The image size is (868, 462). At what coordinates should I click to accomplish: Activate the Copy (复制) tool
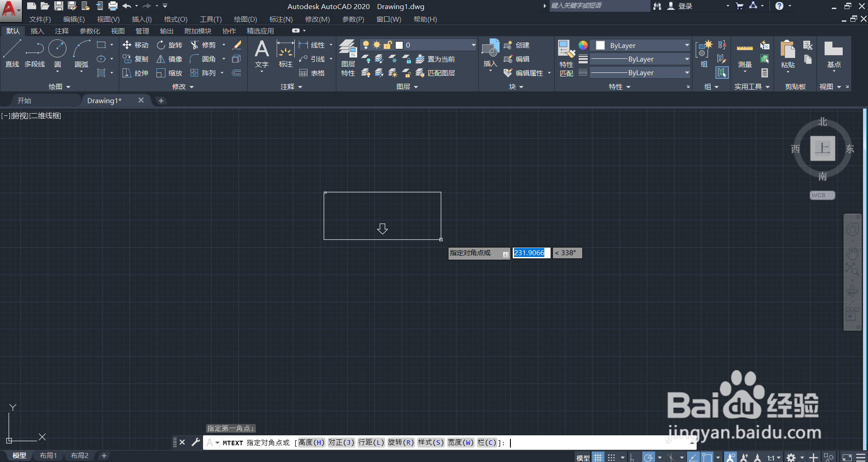click(x=136, y=59)
